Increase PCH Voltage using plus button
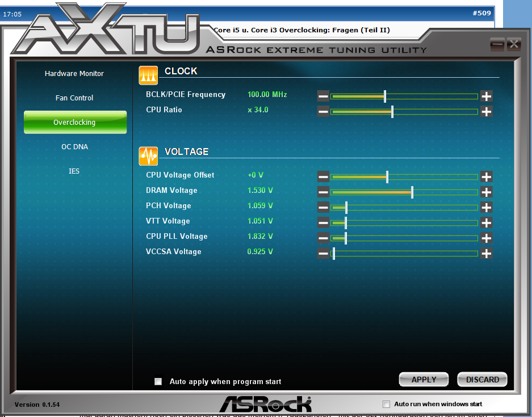Viewport: 532px width, 417px height. click(x=487, y=208)
